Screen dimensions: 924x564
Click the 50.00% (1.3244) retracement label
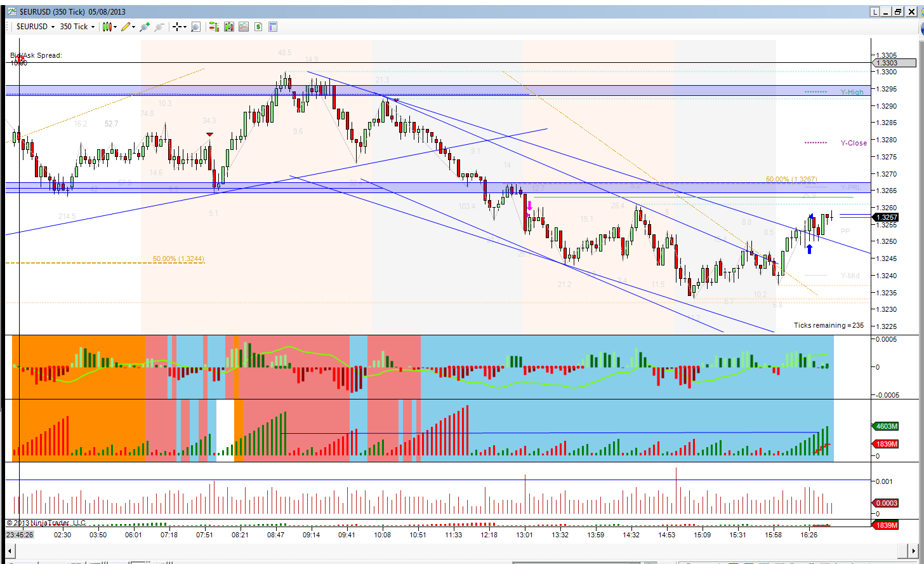(x=178, y=259)
